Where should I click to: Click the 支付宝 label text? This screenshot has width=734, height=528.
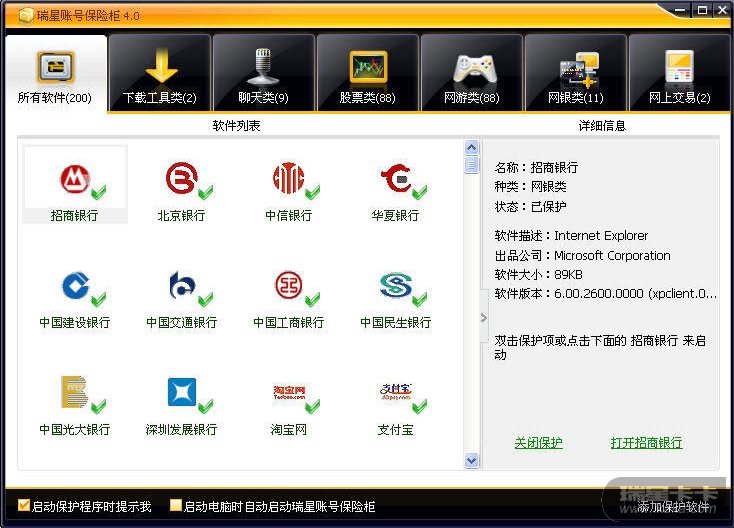(396, 429)
